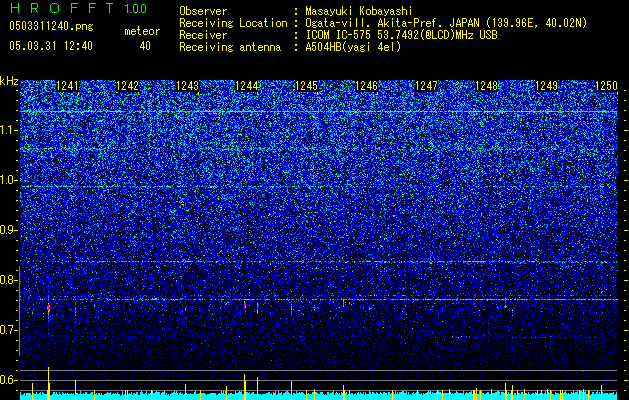This screenshot has width=629, height=400.
Task: Click the 1248 time marker
Action: tap(486, 86)
